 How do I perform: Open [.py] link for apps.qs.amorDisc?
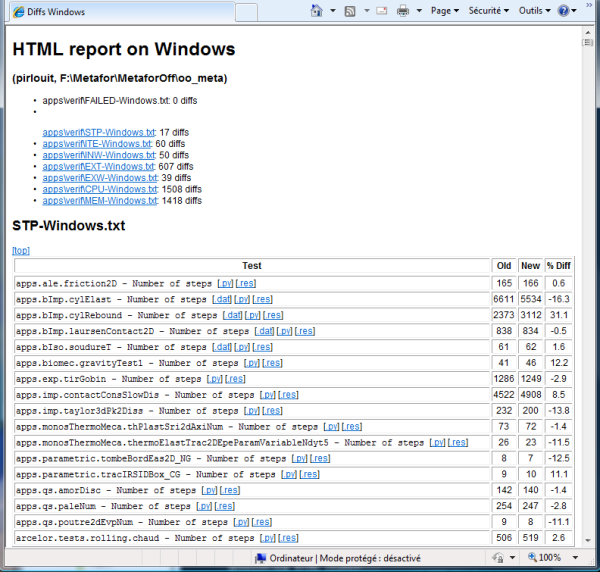tap(209, 491)
